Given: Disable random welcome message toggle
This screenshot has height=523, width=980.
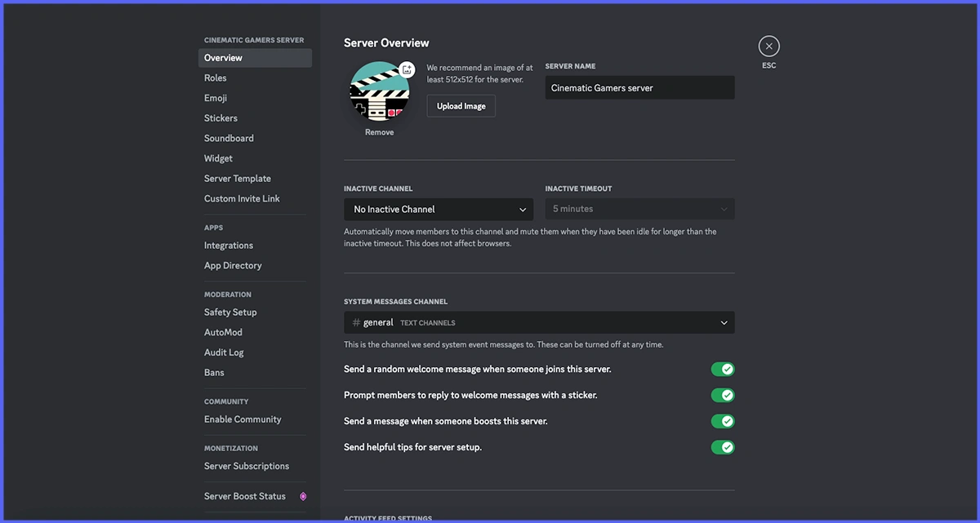Looking at the screenshot, I should (x=722, y=370).
